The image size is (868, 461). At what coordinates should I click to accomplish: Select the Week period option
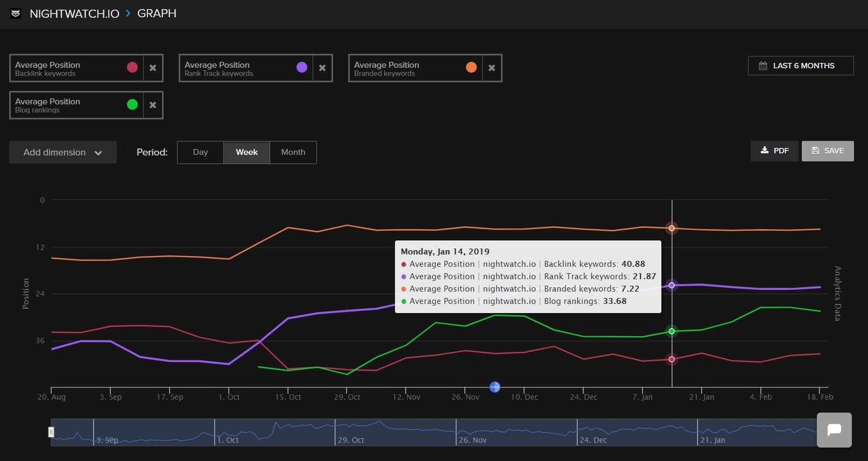246,152
